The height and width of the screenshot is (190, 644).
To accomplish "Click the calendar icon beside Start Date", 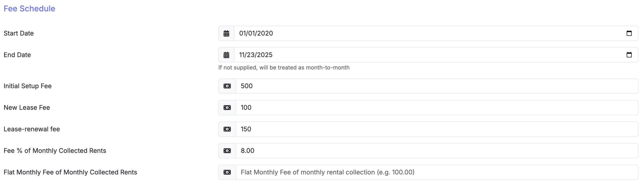I will [x=227, y=33].
